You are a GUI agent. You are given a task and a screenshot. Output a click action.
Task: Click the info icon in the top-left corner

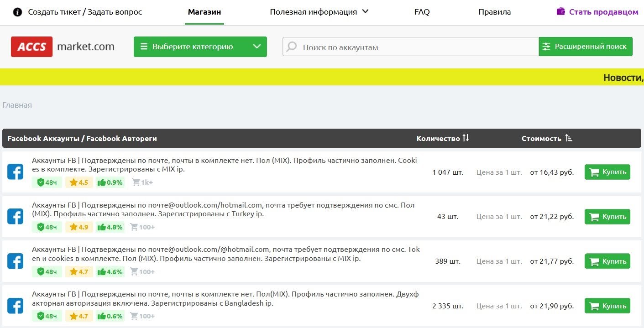click(17, 12)
